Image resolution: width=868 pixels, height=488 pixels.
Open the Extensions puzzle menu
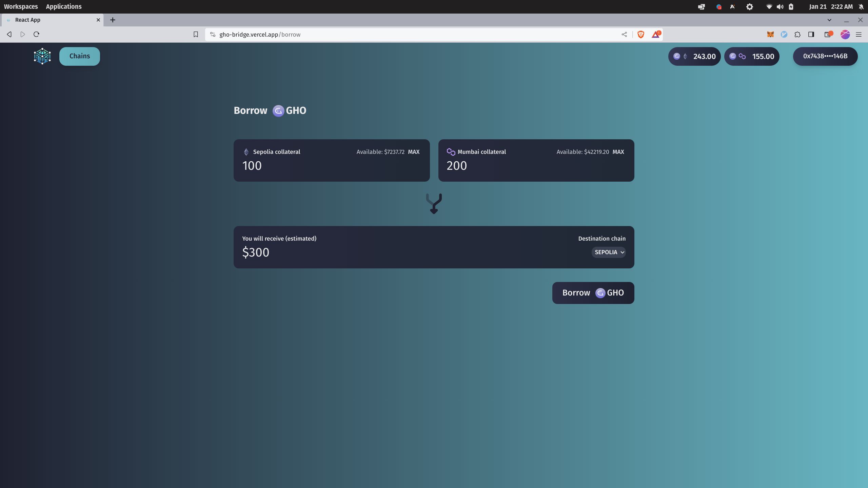797,34
